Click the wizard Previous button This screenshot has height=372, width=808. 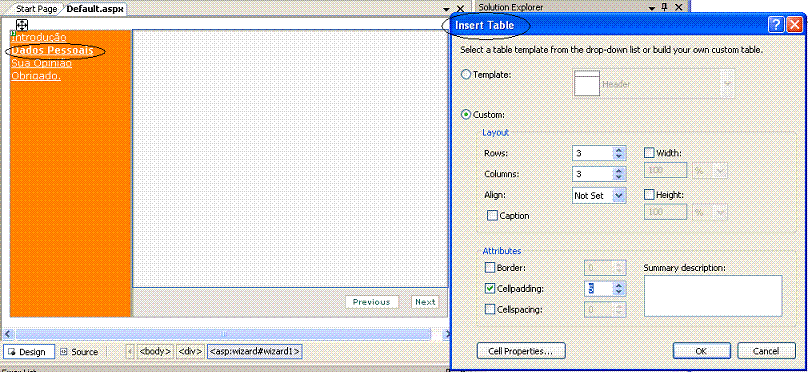[372, 302]
